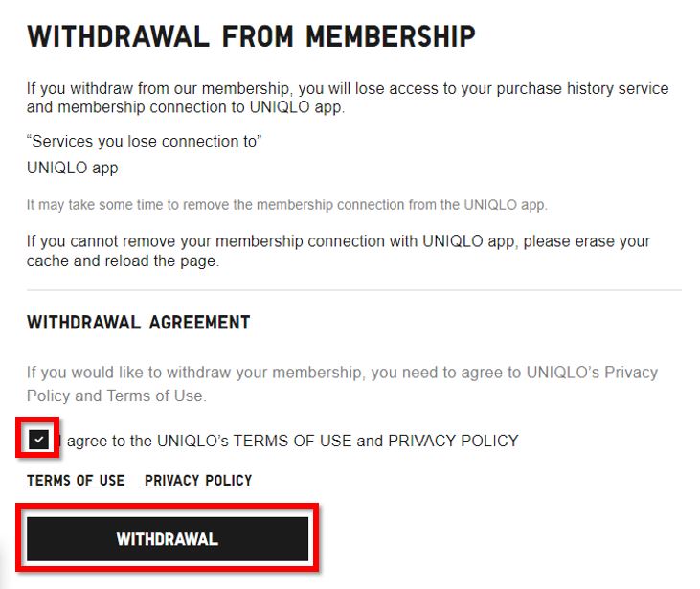Viewport: 700px width, 589px height.
Task: Click the gray "It may take some time" note
Action: tap(286, 205)
